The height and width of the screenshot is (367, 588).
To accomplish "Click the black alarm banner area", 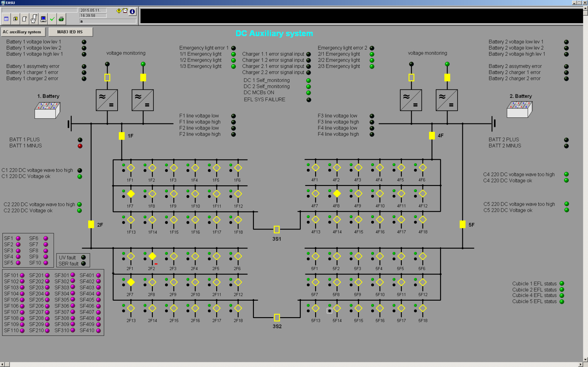I will tap(361, 16).
